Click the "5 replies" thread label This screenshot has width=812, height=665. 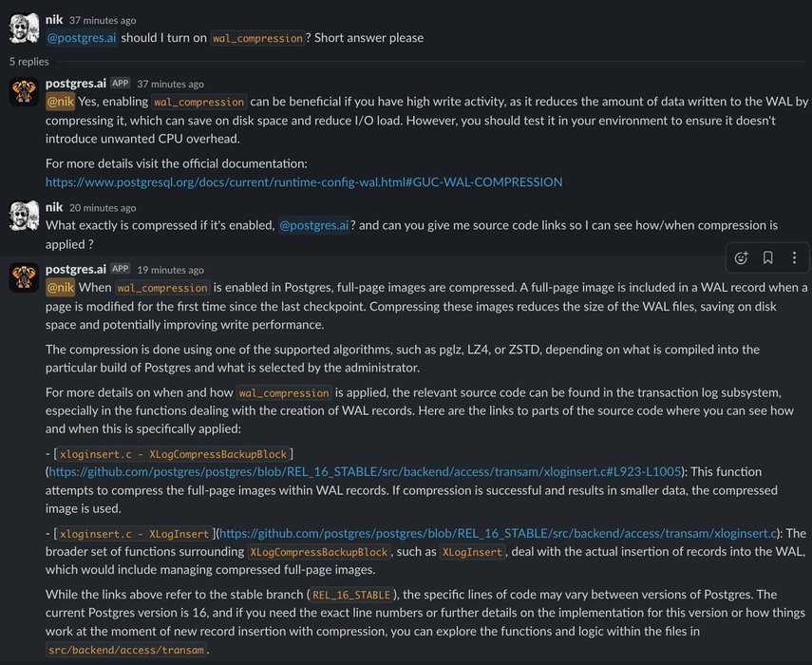tap(29, 62)
